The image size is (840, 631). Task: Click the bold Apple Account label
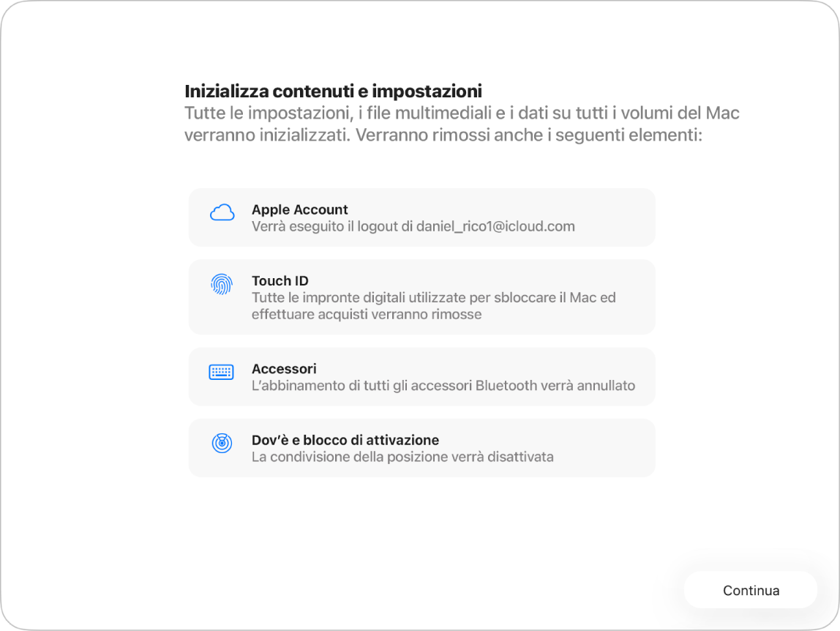pyautogui.click(x=300, y=209)
